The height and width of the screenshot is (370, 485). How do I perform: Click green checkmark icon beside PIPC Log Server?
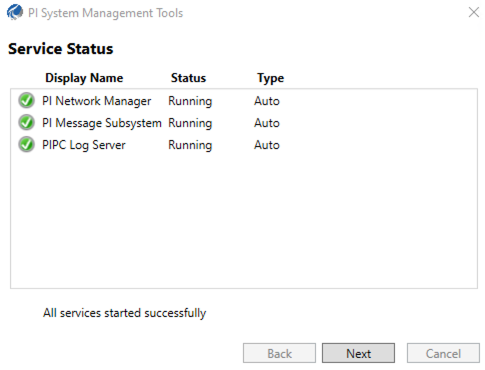pyautogui.click(x=26, y=145)
